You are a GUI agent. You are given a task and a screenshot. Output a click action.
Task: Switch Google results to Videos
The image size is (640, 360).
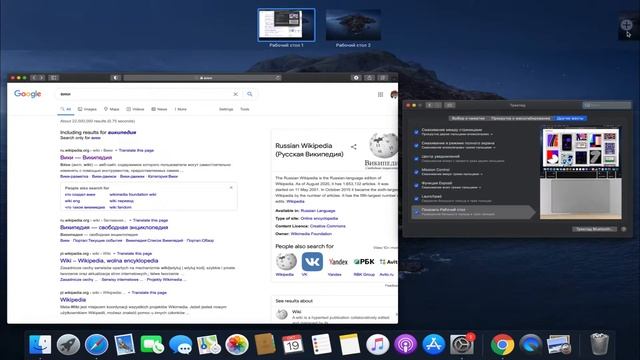(x=135, y=109)
